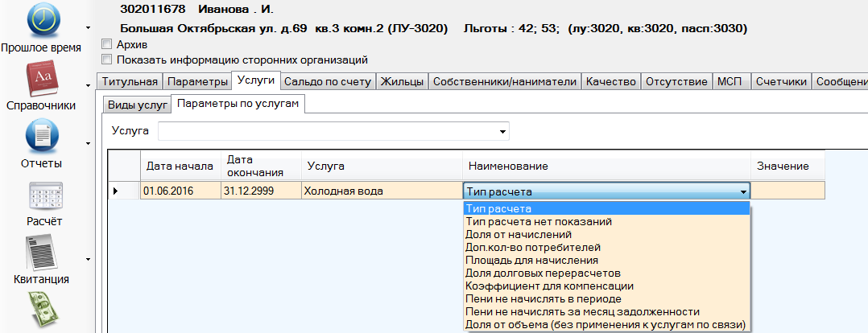The image size is (868, 333).
Task: Click the Значение cell in the row
Action: pos(787,191)
